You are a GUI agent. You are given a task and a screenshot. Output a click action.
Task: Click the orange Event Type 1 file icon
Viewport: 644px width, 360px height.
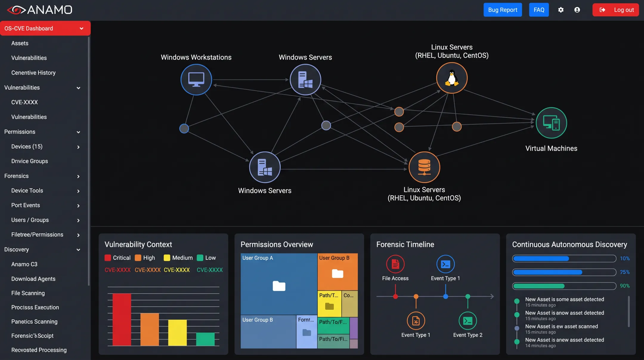[x=416, y=321]
